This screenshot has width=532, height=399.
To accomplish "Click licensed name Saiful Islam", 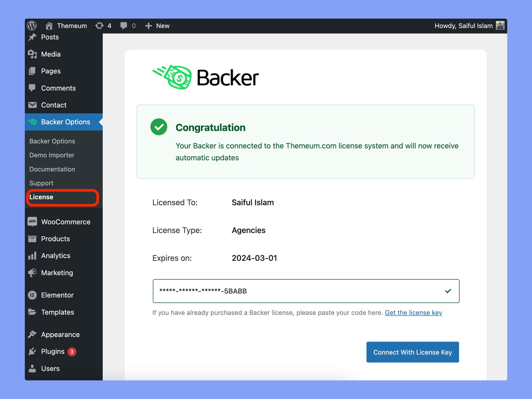I will pyautogui.click(x=253, y=202).
